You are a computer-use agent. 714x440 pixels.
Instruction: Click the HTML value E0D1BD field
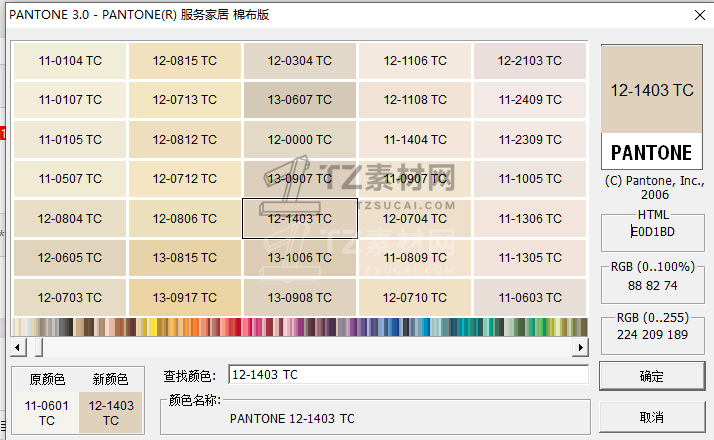653,232
